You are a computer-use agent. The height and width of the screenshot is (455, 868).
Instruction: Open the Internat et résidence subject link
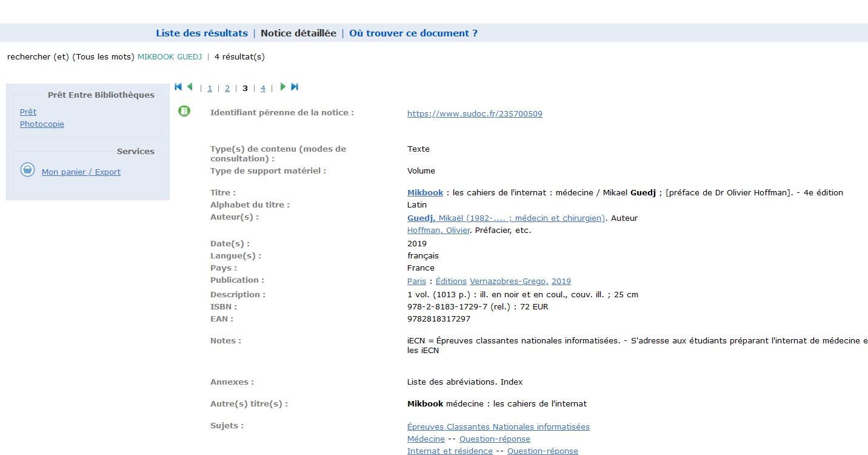click(x=450, y=451)
